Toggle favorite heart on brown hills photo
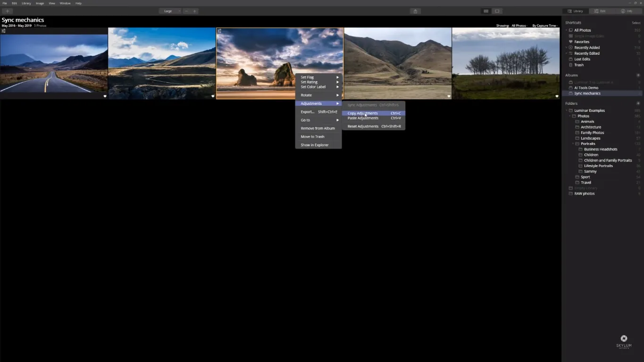Viewport: 644px width, 362px height. click(x=449, y=96)
